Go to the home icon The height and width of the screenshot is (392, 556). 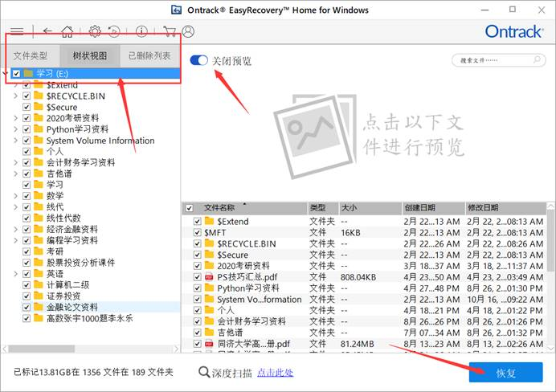point(67,31)
